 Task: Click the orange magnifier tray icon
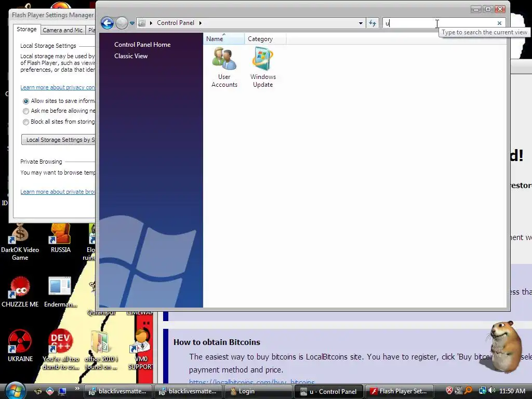(468, 391)
